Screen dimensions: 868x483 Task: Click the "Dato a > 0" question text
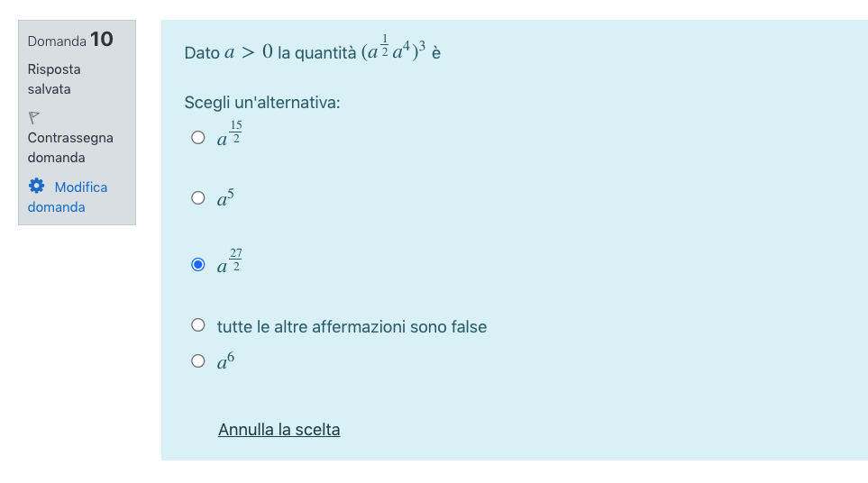point(227,53)
